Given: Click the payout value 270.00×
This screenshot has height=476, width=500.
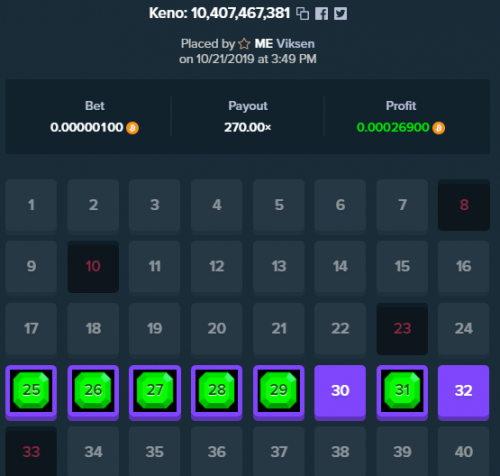Looking at the screenshot, I should 248,128.
